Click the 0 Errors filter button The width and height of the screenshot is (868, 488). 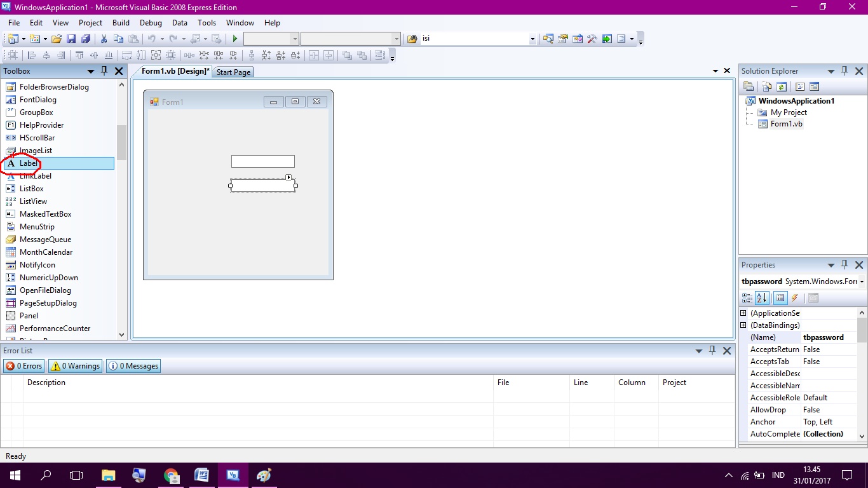24,365
